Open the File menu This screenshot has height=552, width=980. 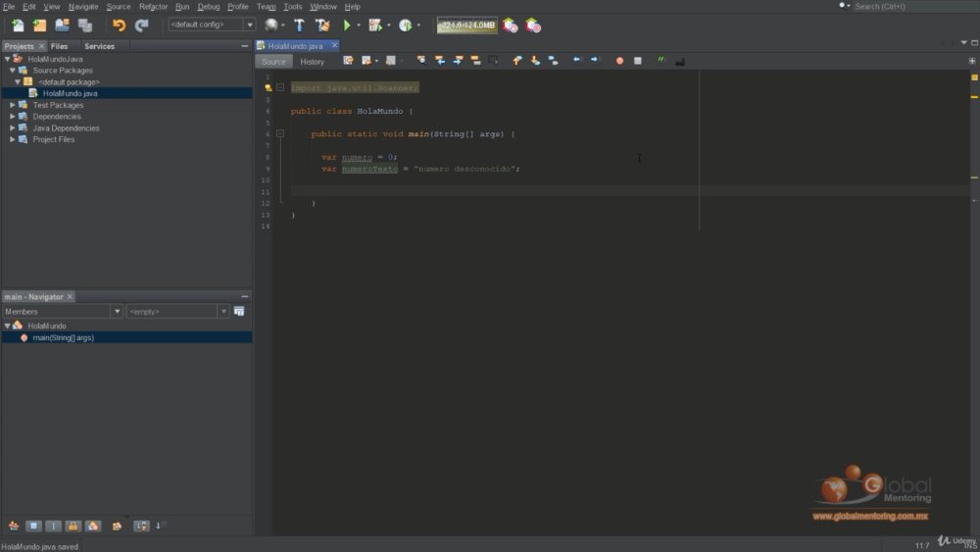[x=9, y=6]
